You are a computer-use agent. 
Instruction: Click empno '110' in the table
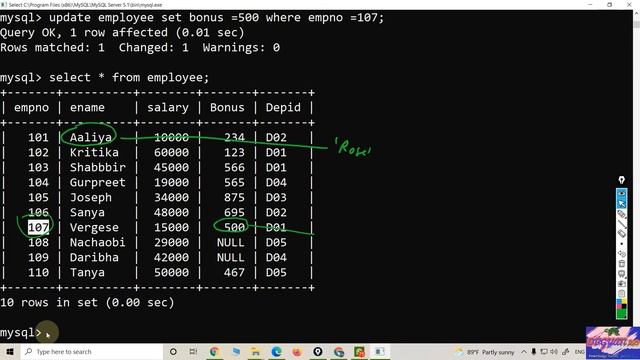pyautogui.click(x=38, y=273)
